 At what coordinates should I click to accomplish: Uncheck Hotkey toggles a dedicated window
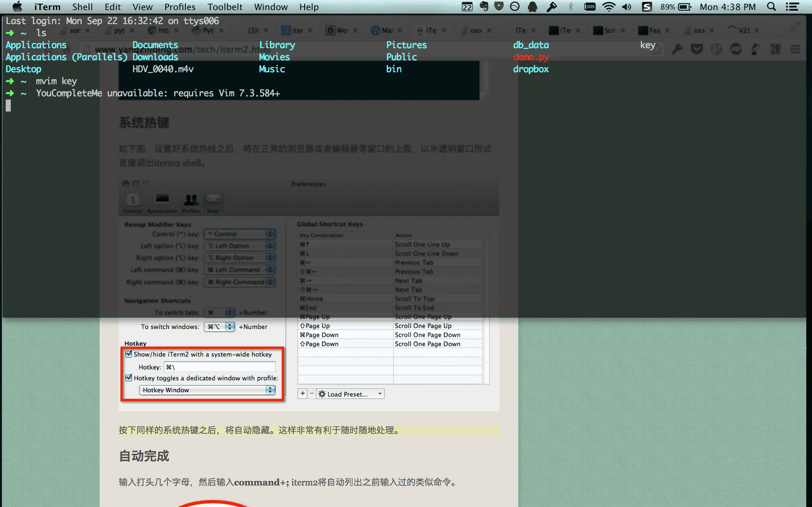pyautogui.click(x=128, y=378)
